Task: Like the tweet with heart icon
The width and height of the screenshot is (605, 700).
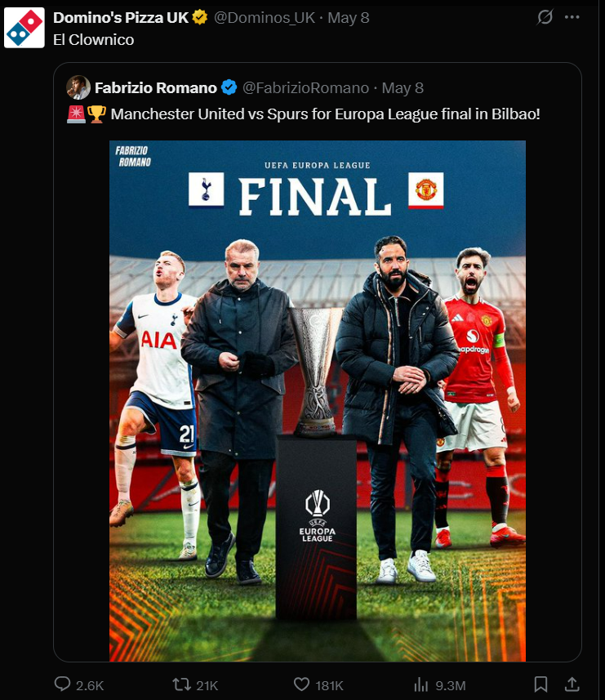Action: (301, 684)
